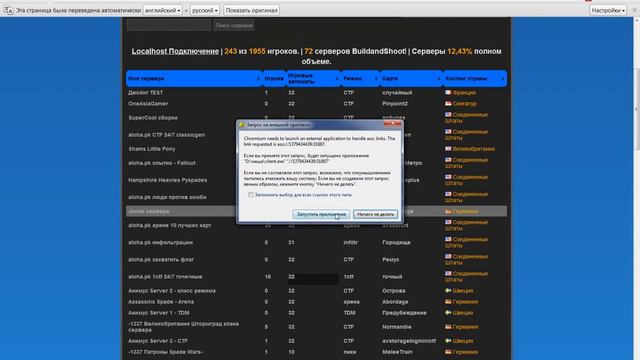Sort by game slots column header

(x=313, y=78)
